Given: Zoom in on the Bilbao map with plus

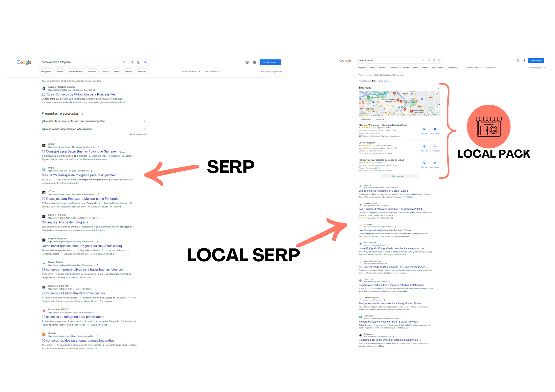Looking at the screenshot, I should (437, 107).
